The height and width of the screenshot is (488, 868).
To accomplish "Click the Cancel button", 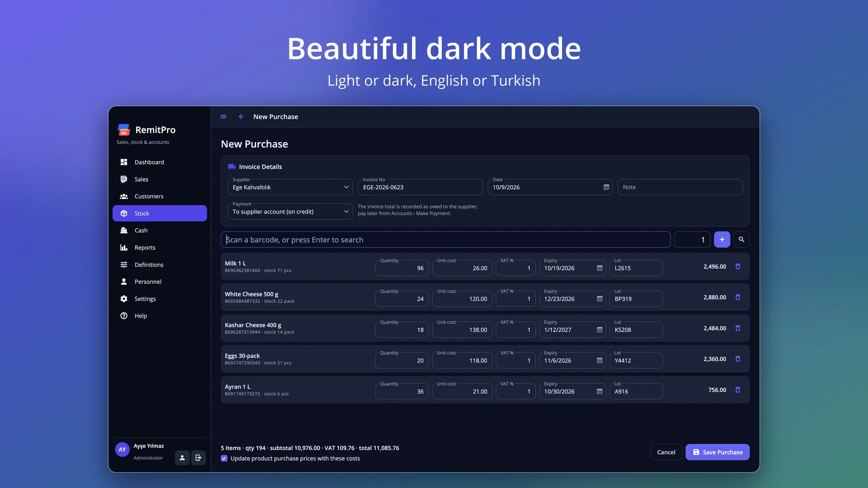I will tap(666, 452).
